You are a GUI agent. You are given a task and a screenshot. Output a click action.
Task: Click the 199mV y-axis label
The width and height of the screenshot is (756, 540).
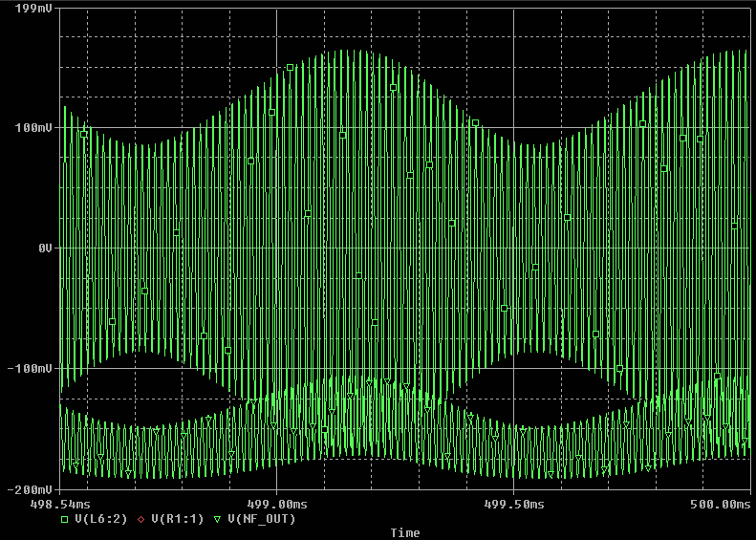[x=33, y=9]
